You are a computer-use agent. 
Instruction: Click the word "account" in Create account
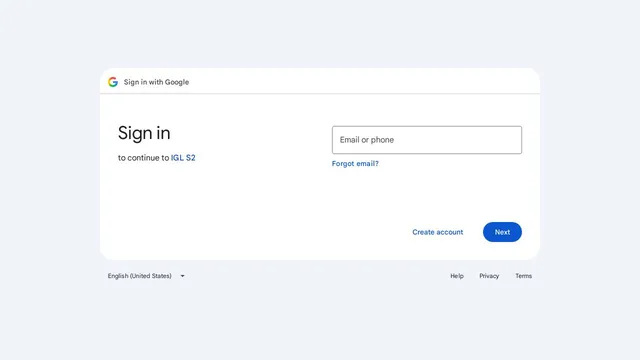pos(450,232)
